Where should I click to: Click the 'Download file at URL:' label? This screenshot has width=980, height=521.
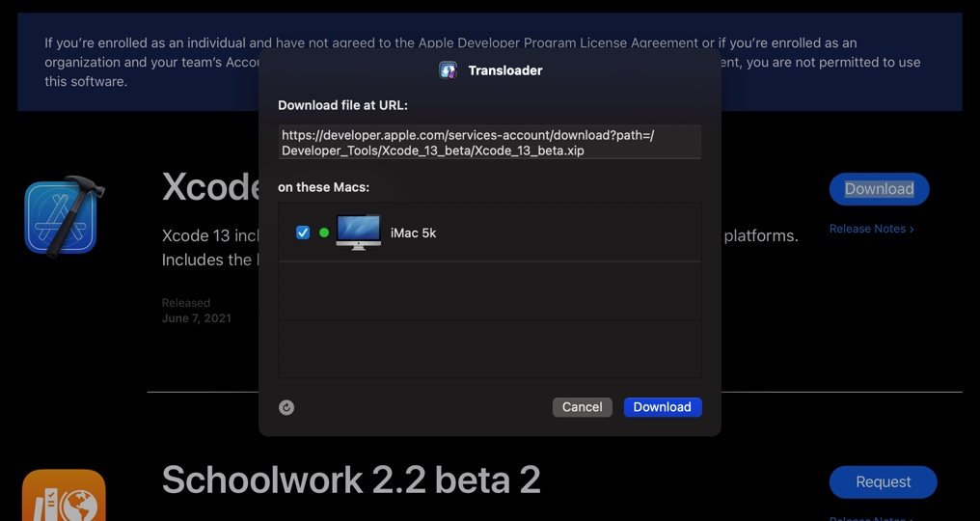(x=342, y=106)
